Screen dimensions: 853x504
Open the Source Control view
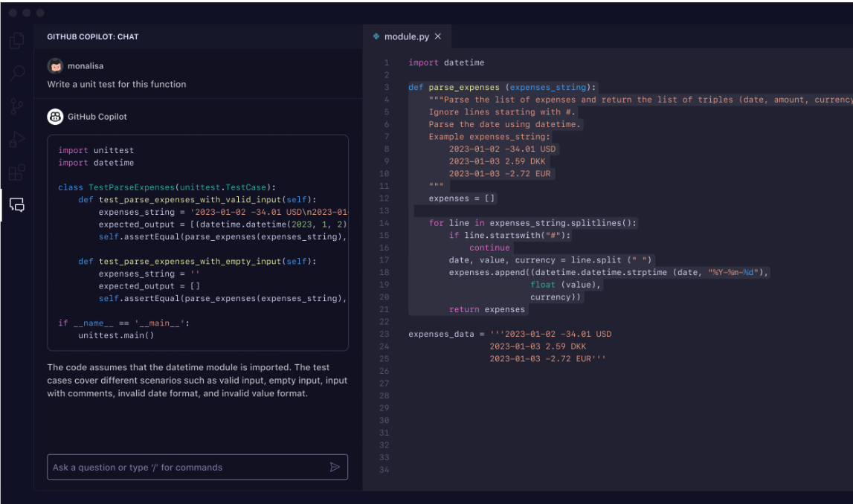click(x=16, y=106)
